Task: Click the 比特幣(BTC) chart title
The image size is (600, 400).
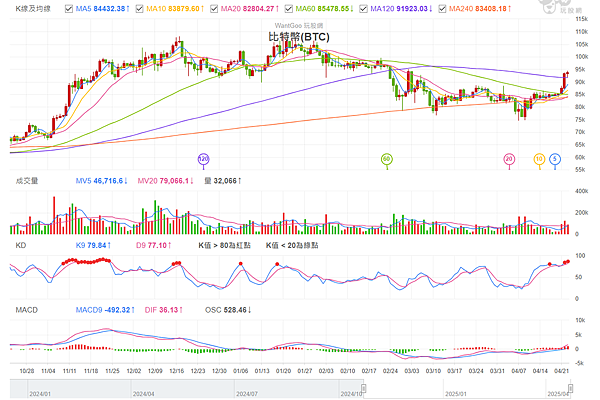Action: (299, 37)
